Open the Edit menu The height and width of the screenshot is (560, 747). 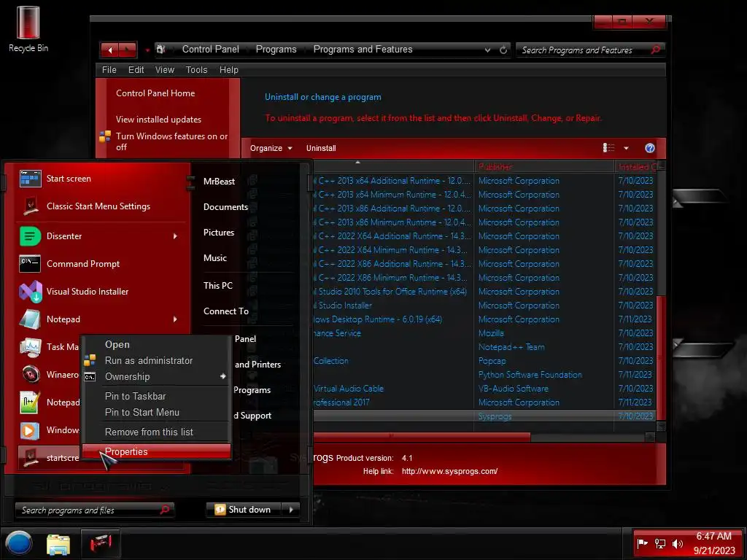[136, 70]
